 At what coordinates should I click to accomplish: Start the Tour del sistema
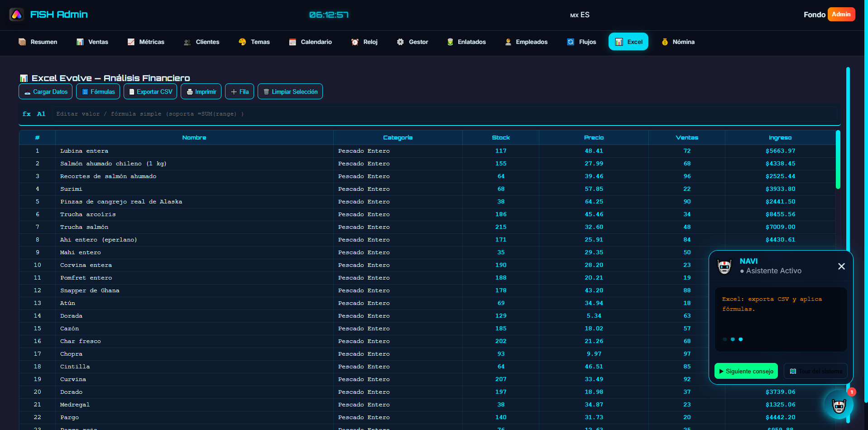tap(815, 371)
